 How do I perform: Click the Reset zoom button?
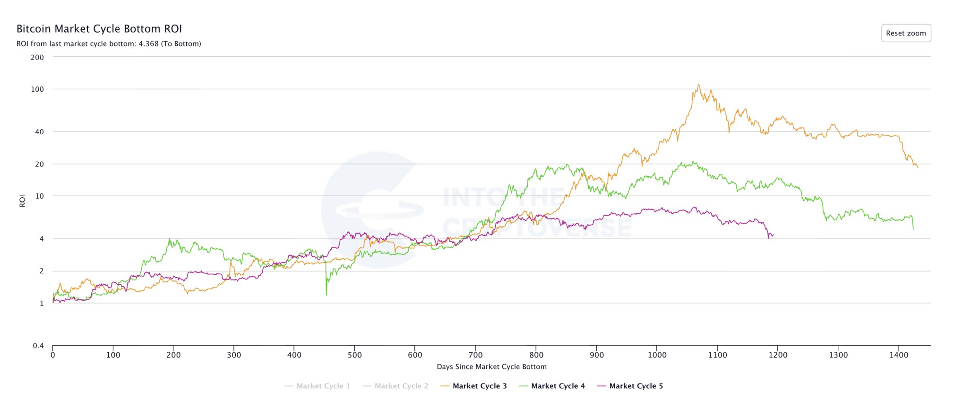(906, 33)
